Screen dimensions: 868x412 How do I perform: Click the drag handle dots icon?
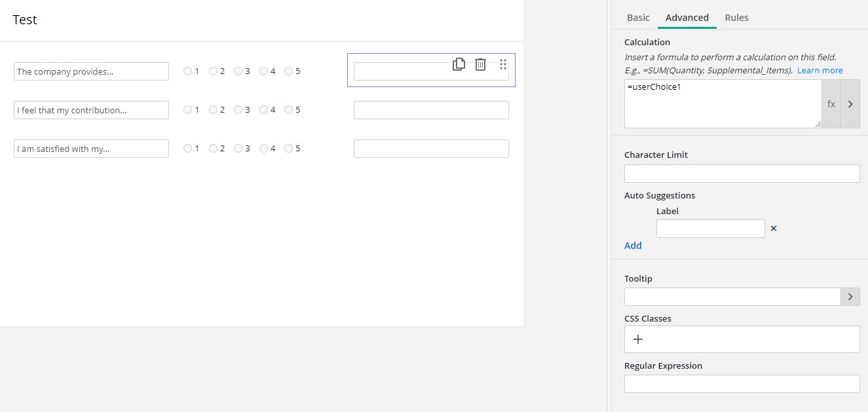click(x=503, y=64)
